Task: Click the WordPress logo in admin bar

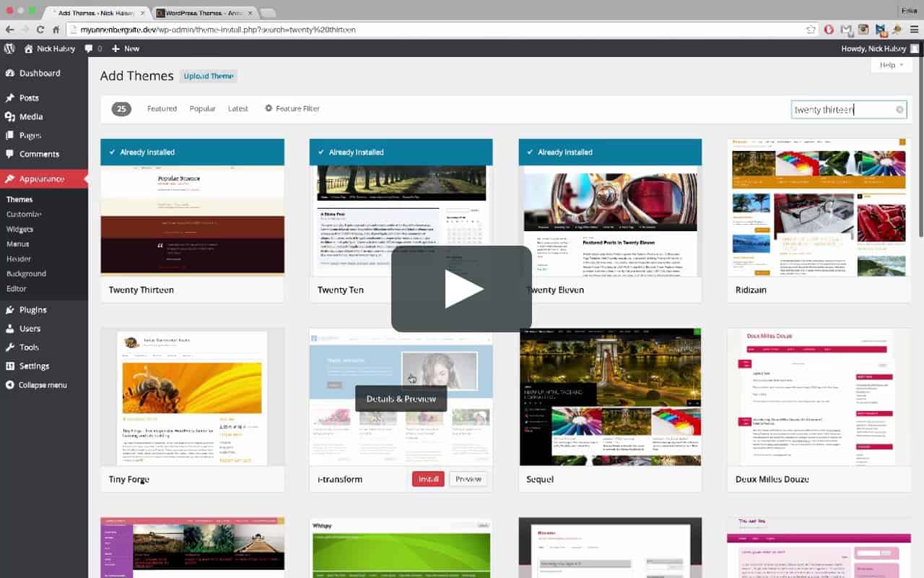Action: (x=9, y=48)
